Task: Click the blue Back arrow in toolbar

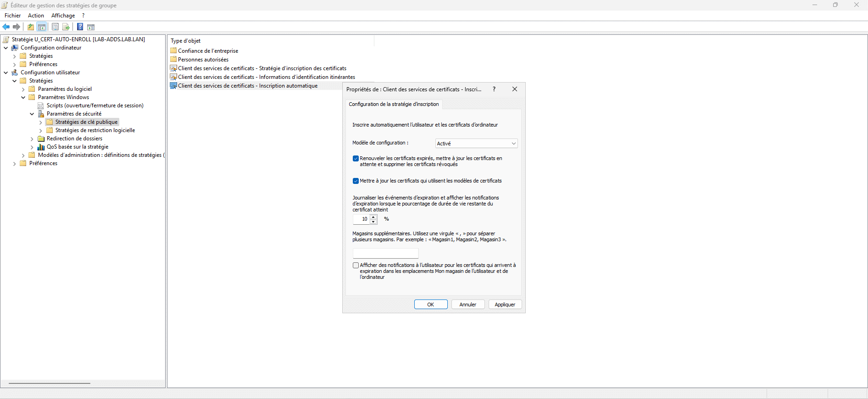Action: pos(6,27)
